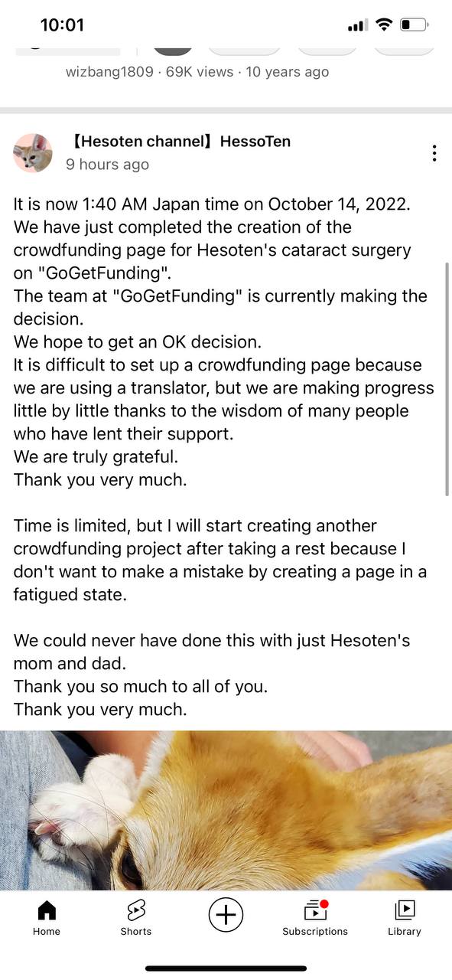Open the community post text body

pyautogui.click(x=223, y=456)
